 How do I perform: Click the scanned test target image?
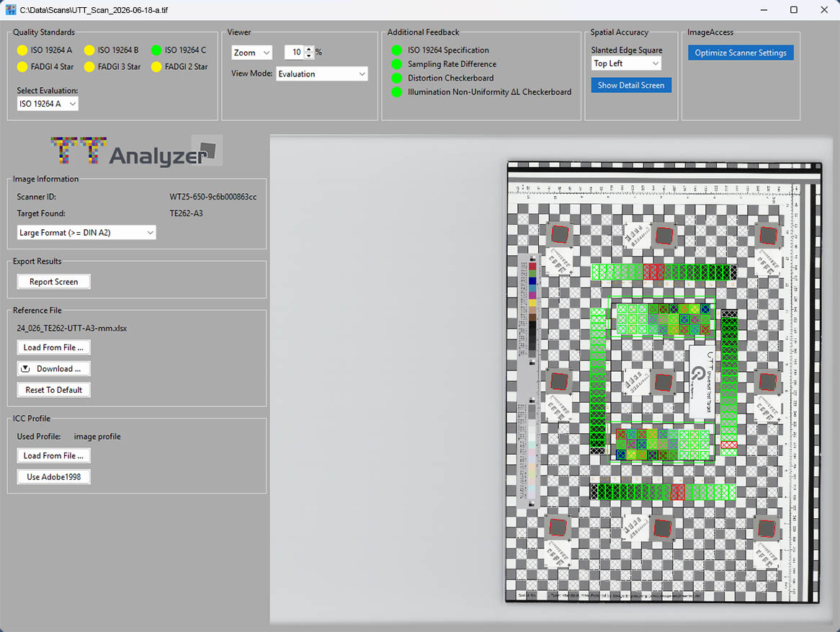[x=663, y=382]
